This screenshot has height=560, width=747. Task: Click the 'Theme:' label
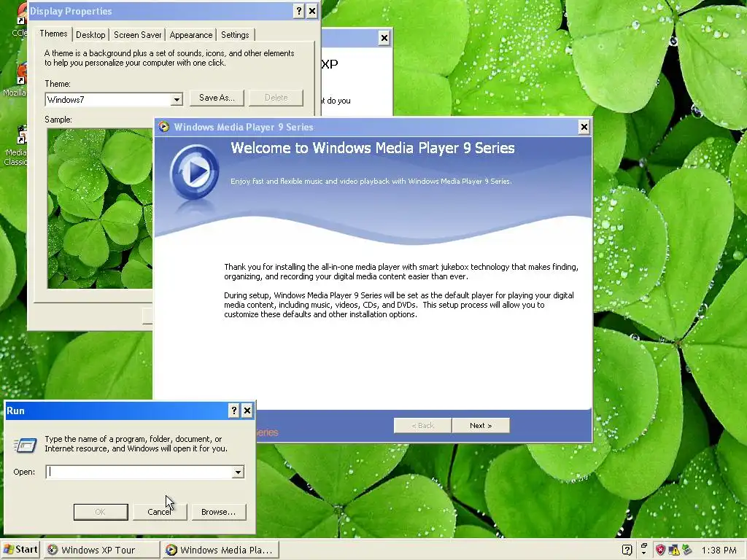58,84
